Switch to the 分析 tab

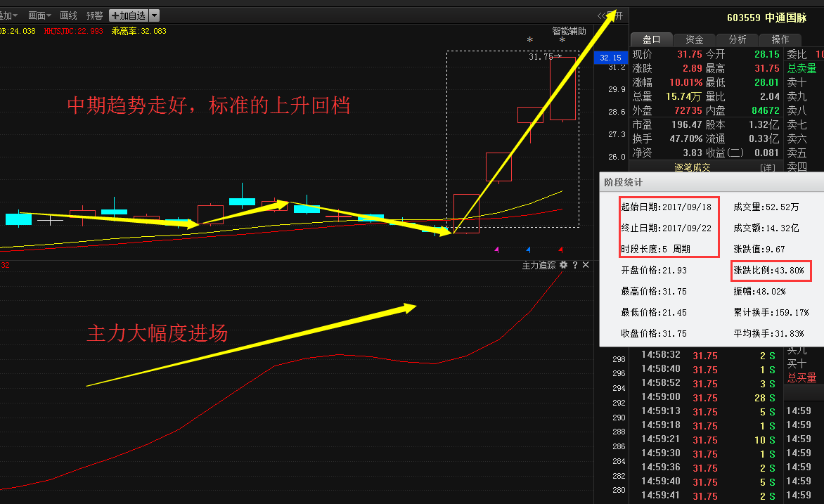737,39
